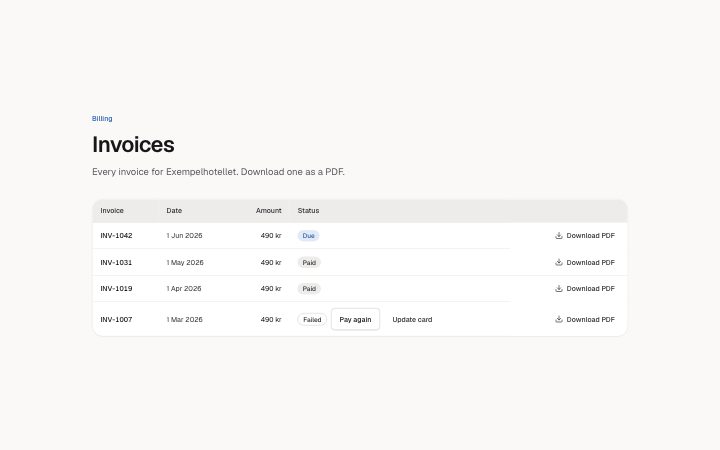This screenshot has width=720, height=450.
Task: Open the Billing breadcrumb link
Action: point(102,118)
